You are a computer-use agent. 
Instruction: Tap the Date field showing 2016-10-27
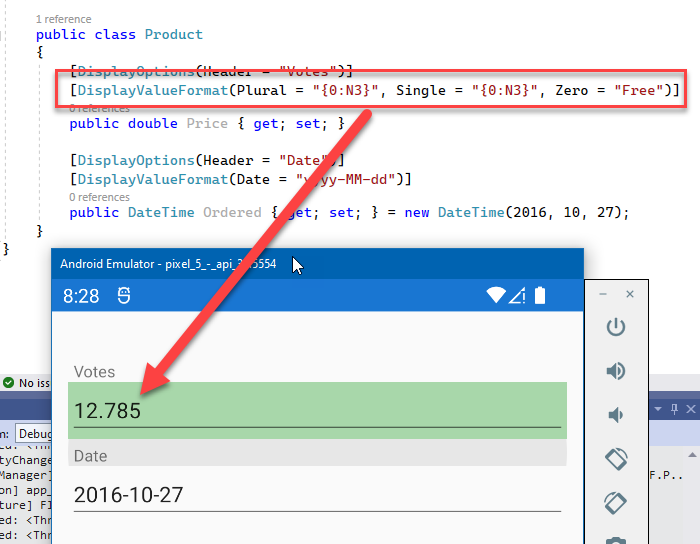pyautogui.click(x=317, y=494)
